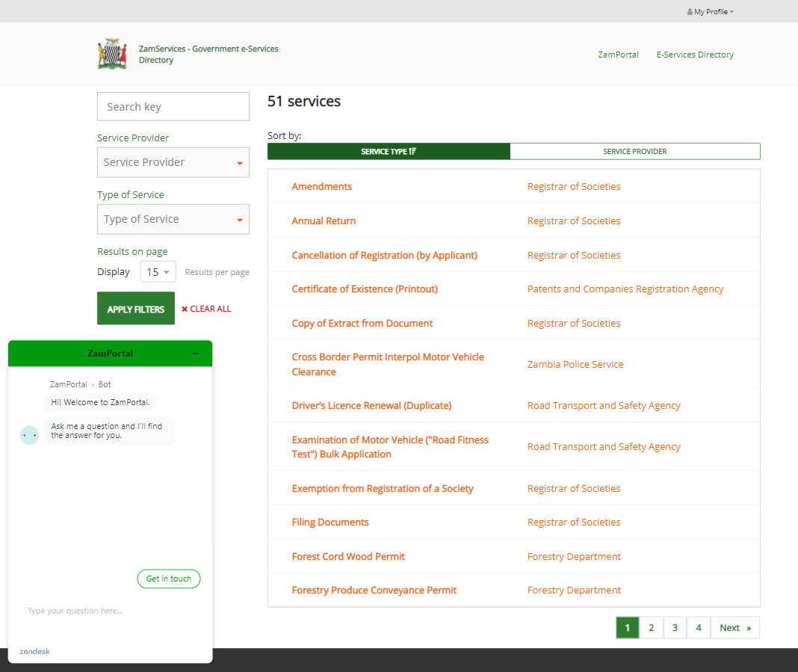
Task: Open Driver's Licence Renewal (Duplicate)
Action: [371, 406]
